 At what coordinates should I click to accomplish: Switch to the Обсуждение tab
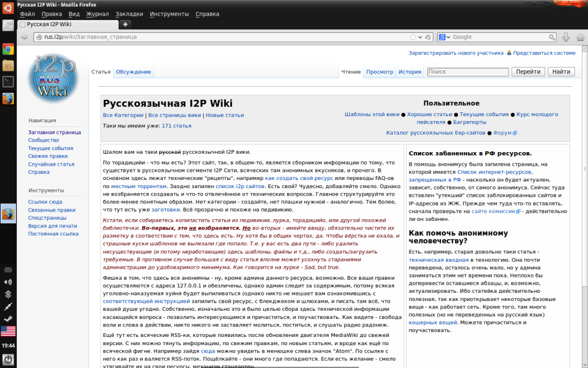coord(133,72)
